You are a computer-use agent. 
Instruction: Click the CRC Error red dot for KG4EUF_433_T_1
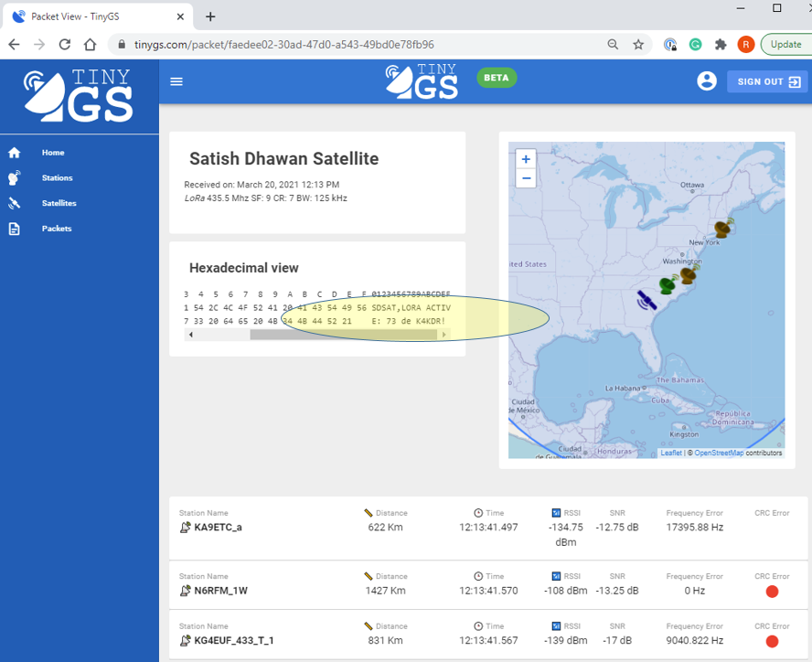pyautogui.click(x=772, y=641)
